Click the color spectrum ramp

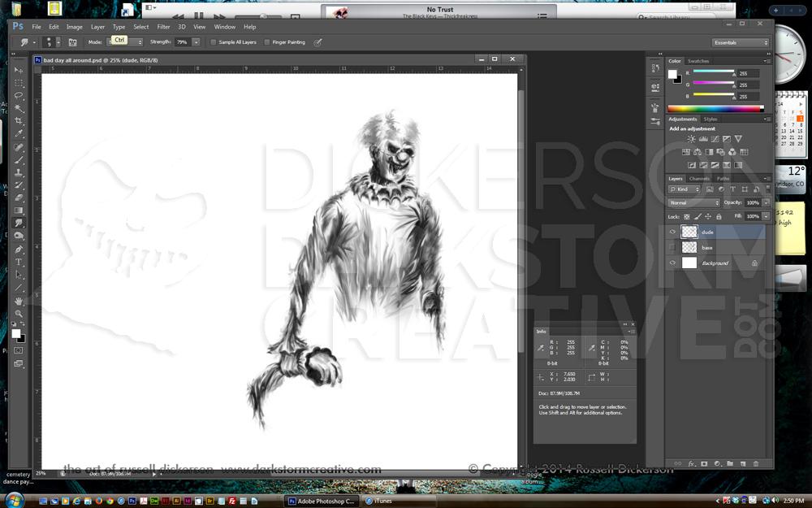point(715,109)
